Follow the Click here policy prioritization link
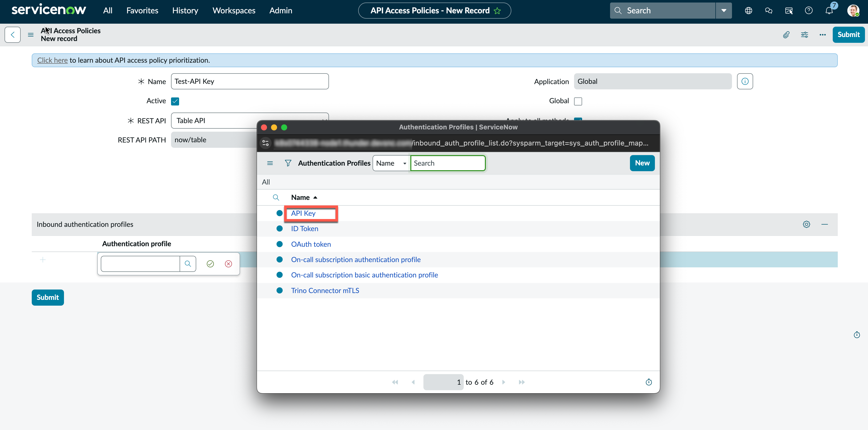This screenshot has width=868, height=430. (52, 60)
